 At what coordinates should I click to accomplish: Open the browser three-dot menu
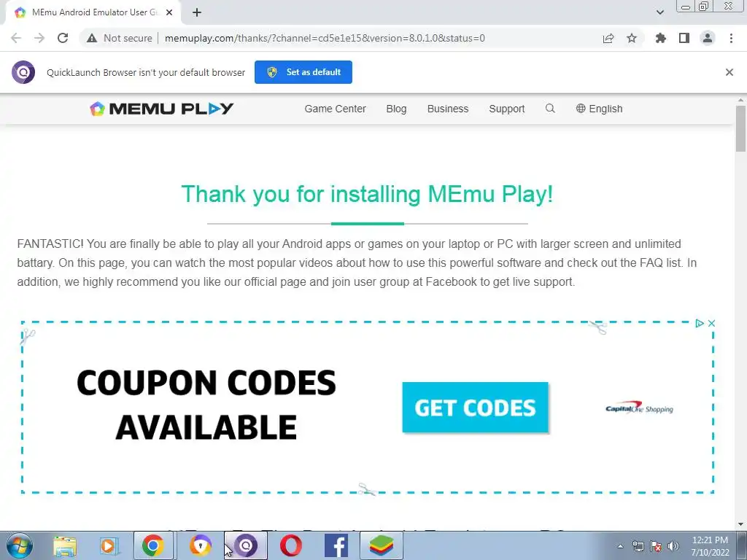coord(731,38)
